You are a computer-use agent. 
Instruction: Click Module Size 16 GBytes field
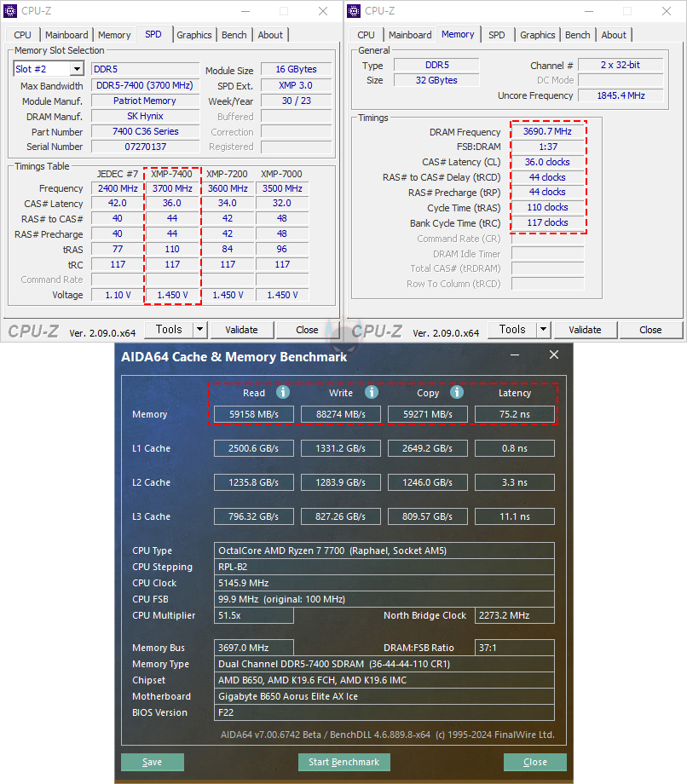pyautogui.click(x=297, y=70)
